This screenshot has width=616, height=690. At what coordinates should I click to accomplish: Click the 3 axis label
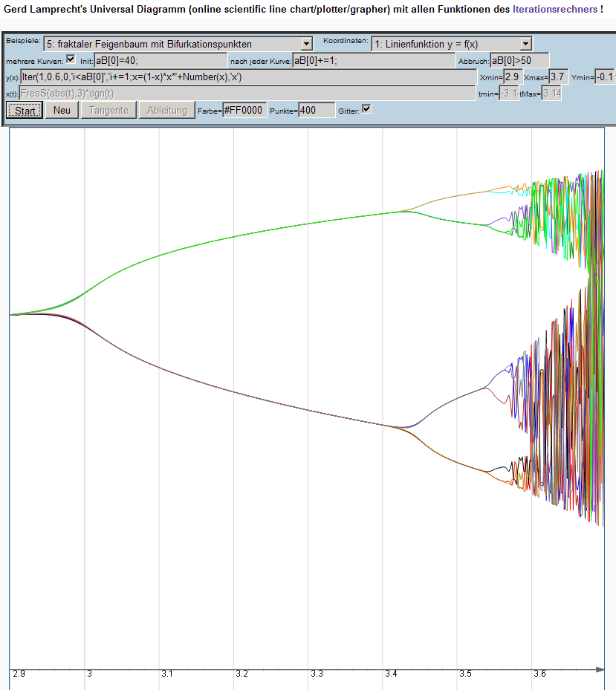coord(89,674)
